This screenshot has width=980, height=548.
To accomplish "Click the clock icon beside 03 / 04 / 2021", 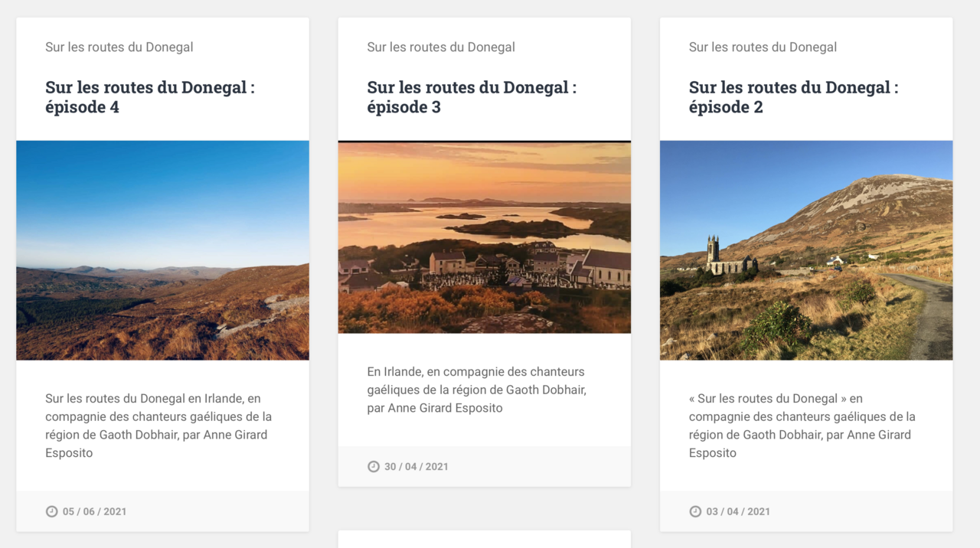I will pyautogui.click(x=694, y=511).
